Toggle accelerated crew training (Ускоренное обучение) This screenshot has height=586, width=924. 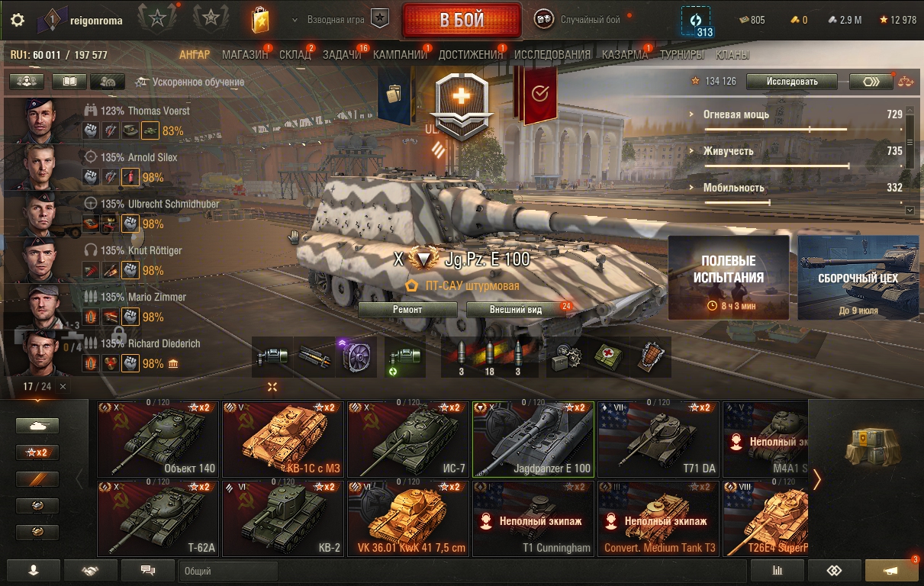pos(189,82)
